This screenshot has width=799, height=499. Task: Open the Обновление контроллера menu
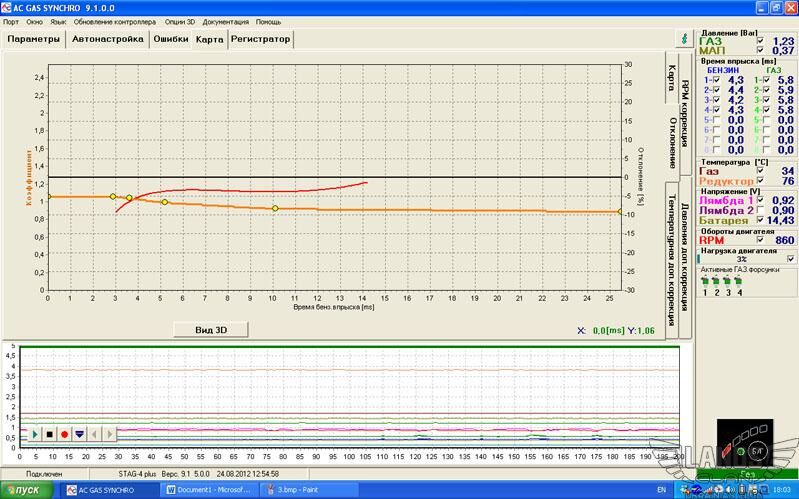point(115,20)
